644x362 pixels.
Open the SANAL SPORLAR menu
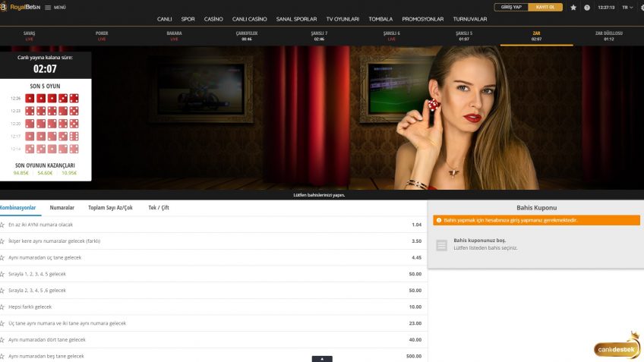tap(296, 19)
